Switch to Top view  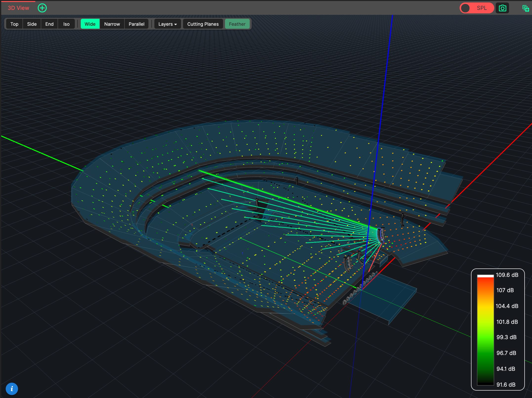click(14, 24)
